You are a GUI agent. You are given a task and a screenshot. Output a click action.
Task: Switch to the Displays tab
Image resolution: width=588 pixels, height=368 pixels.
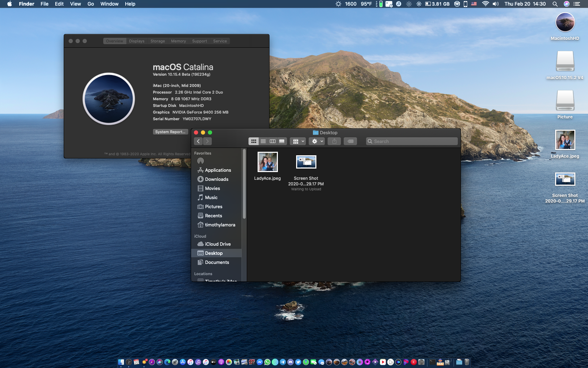coord(136,41)
